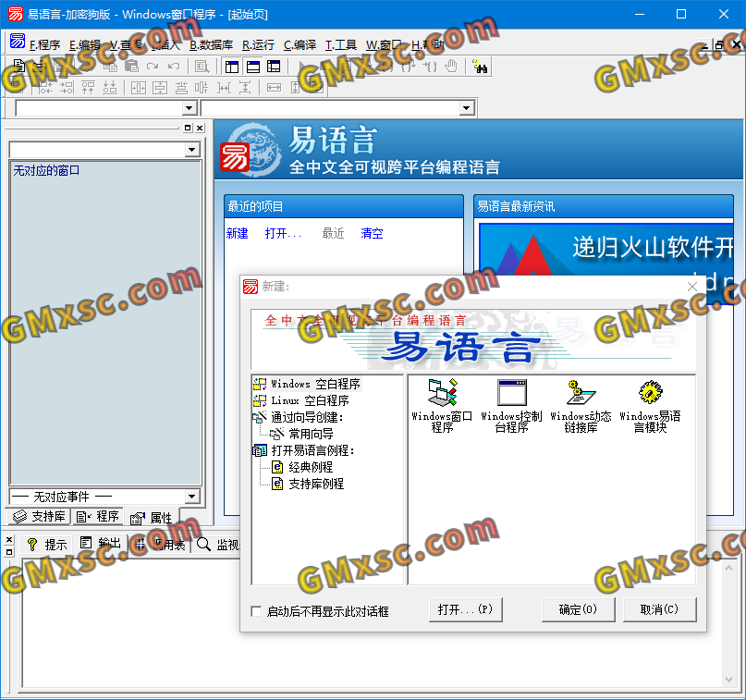
Task: Click 清空 to clear recent projects
Action: coord(371,233)
